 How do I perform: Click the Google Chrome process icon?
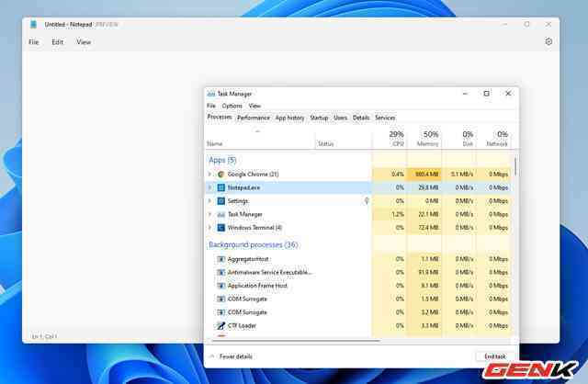[220, 174]
